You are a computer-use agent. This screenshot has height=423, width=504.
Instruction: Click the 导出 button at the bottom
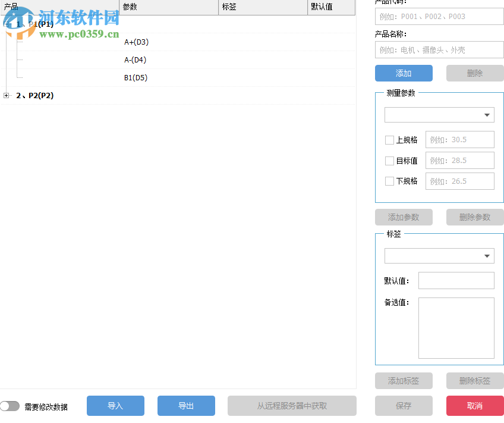point(186,405)
